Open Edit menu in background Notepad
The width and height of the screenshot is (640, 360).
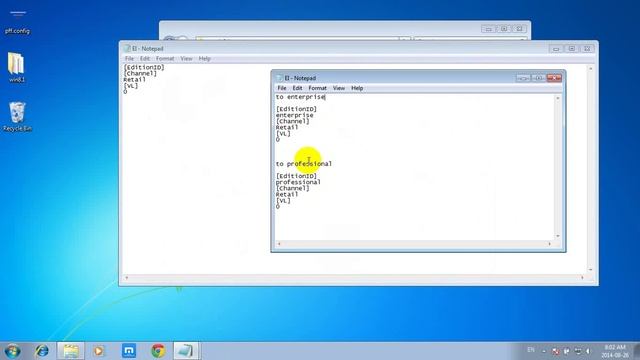(x=144, y=59)
